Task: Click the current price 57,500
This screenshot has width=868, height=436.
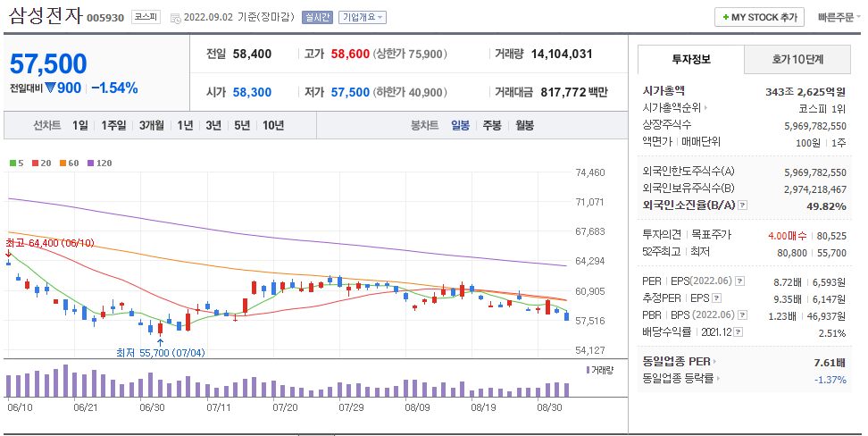Action: coord(48,63)
